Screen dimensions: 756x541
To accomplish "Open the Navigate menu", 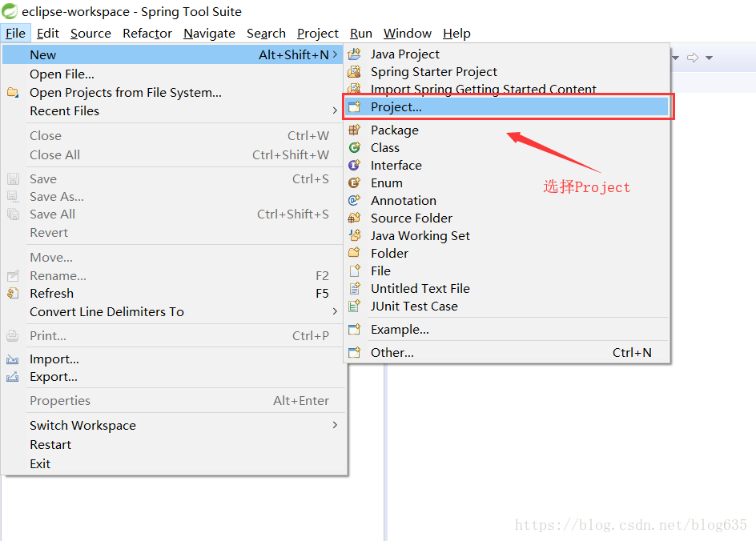I will 209,34.
